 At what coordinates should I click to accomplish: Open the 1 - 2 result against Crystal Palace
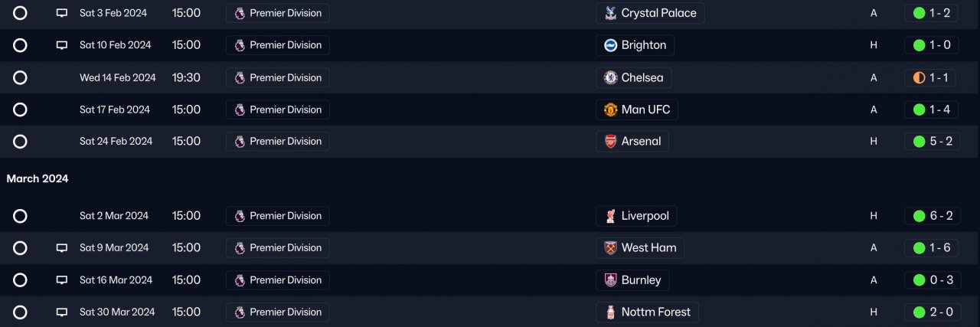931,13
